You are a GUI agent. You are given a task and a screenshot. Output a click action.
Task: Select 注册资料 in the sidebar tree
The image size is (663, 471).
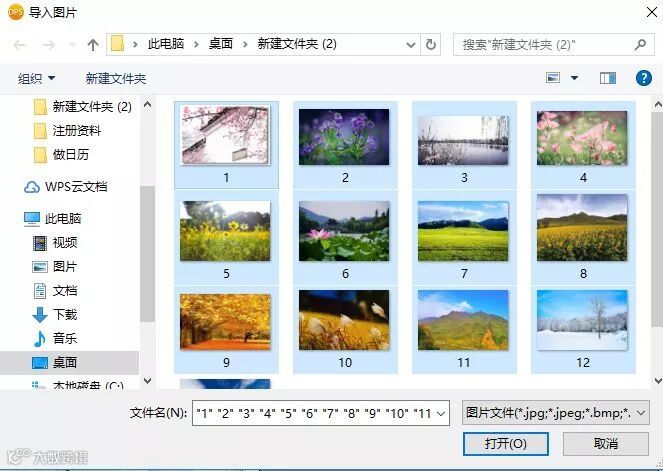(x=77, y=131)
